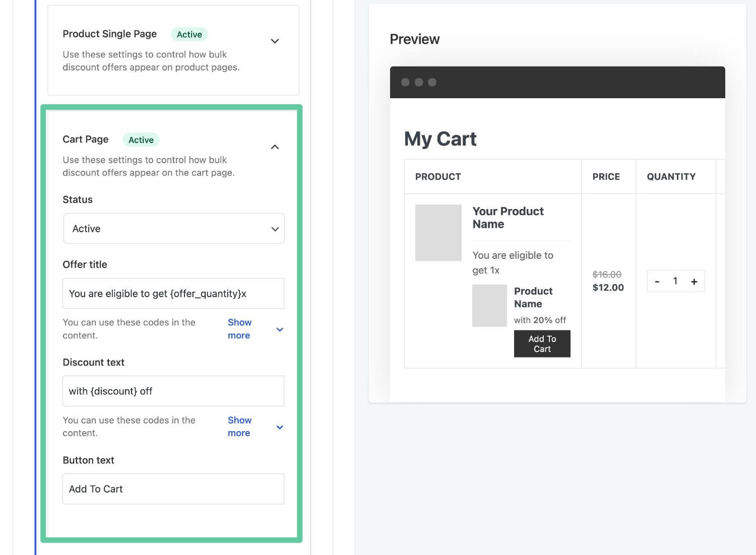The image size is (756, 555).
Task: Decrease quantity with the minus button
Action: click(657, 282)
